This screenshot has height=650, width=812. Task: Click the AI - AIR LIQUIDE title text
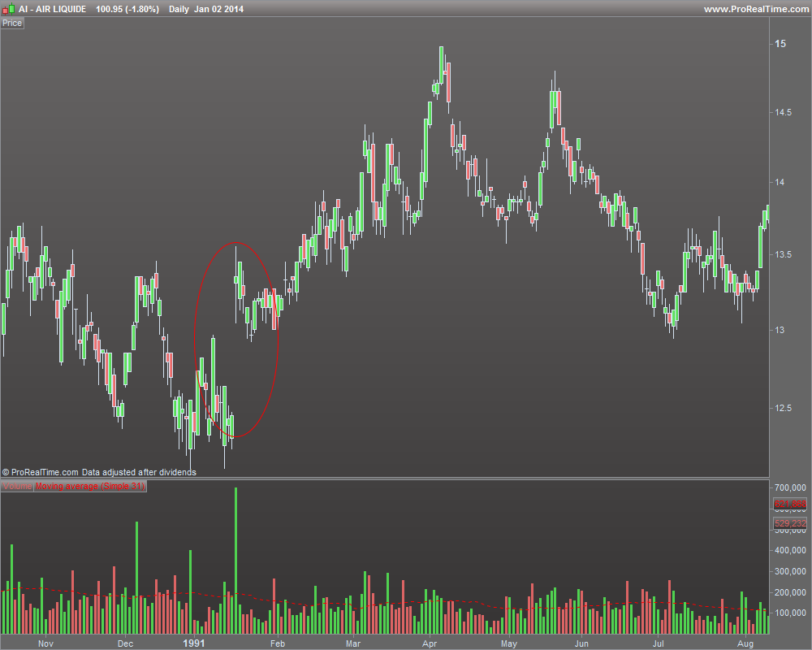coord(52,9)
